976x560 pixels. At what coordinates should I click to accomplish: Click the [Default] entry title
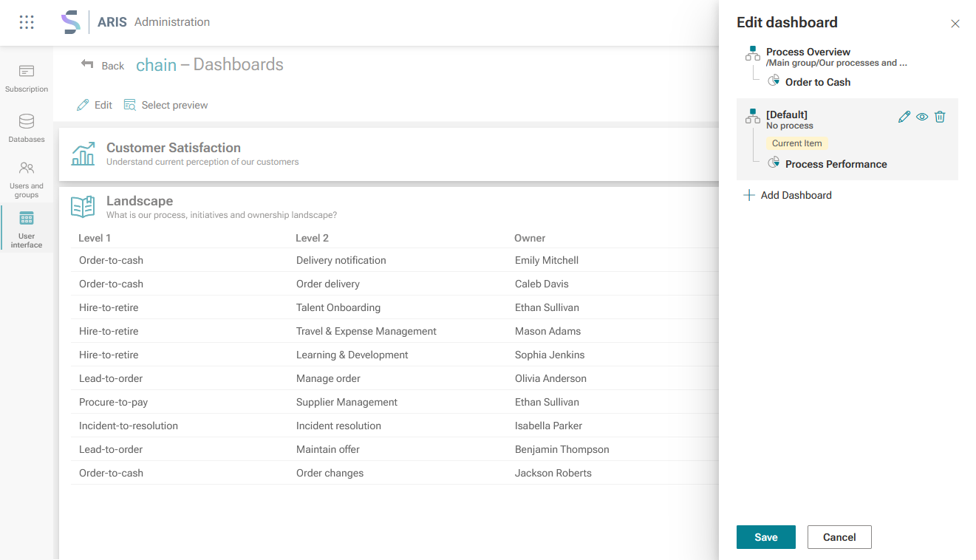[787, 115]
